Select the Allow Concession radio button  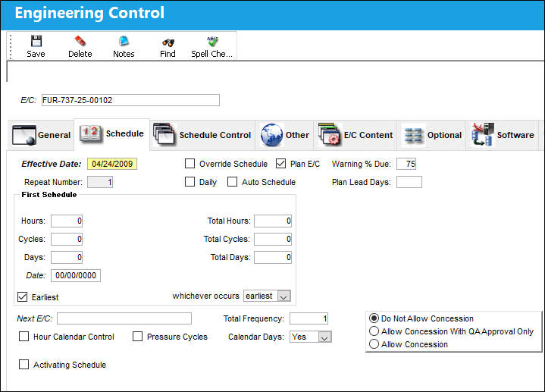coord(374,344)
